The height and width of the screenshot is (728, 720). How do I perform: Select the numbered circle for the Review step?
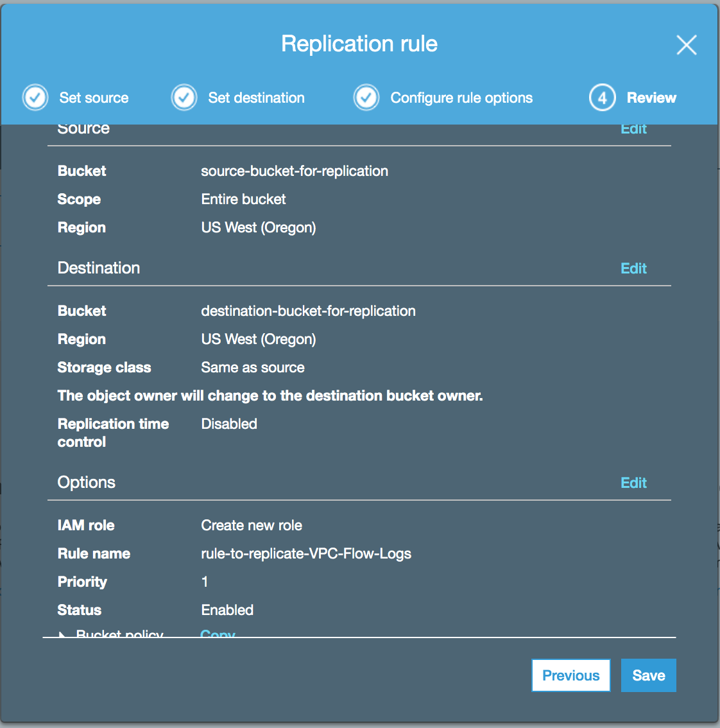click(x=602, y=97)
